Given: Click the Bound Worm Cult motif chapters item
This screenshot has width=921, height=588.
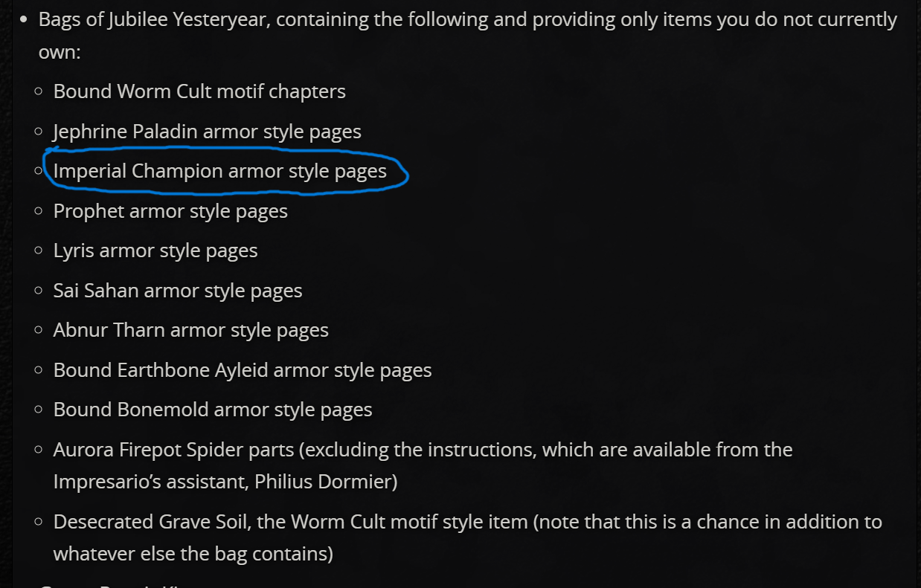Looking at the screenshot, I should (x=199, y=91).
